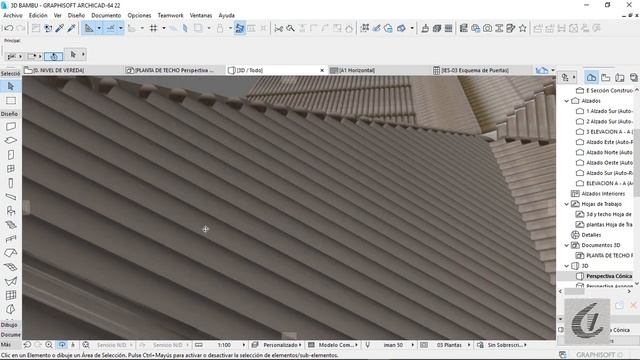Screen dimensions: 640x360
Task: Open the Ayuda menu
Action: (227, 15)
